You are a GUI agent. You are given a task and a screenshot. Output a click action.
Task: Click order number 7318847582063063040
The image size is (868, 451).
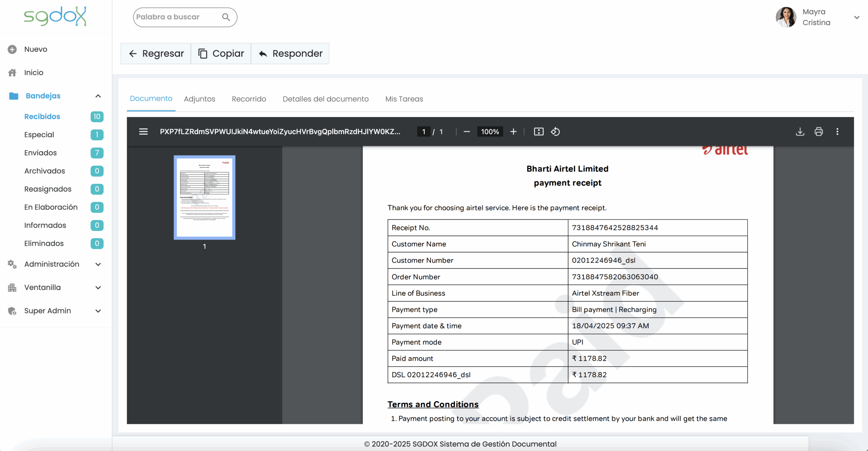click(x=615, y=277)
